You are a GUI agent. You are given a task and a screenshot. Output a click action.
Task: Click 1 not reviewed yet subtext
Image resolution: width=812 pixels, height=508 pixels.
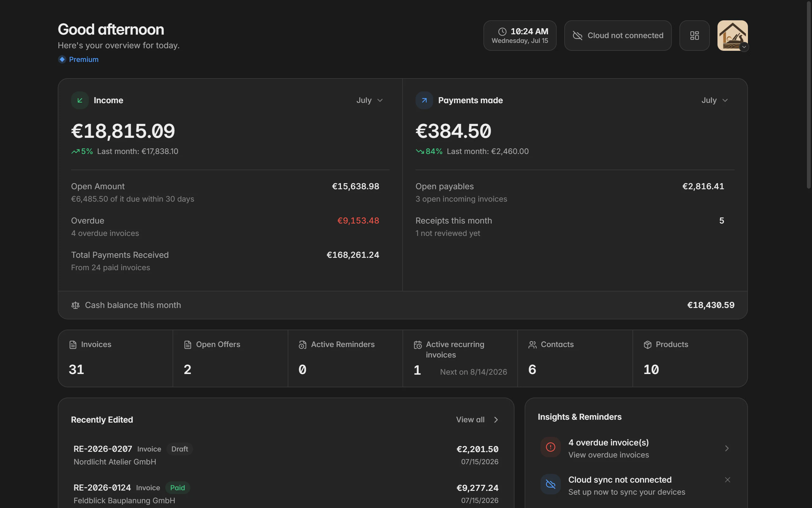448,233
